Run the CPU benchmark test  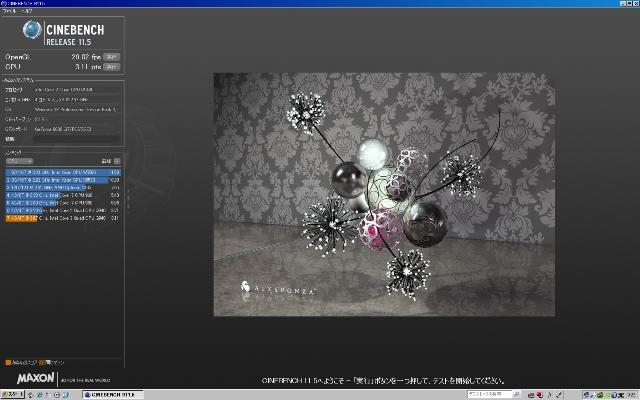111,66
